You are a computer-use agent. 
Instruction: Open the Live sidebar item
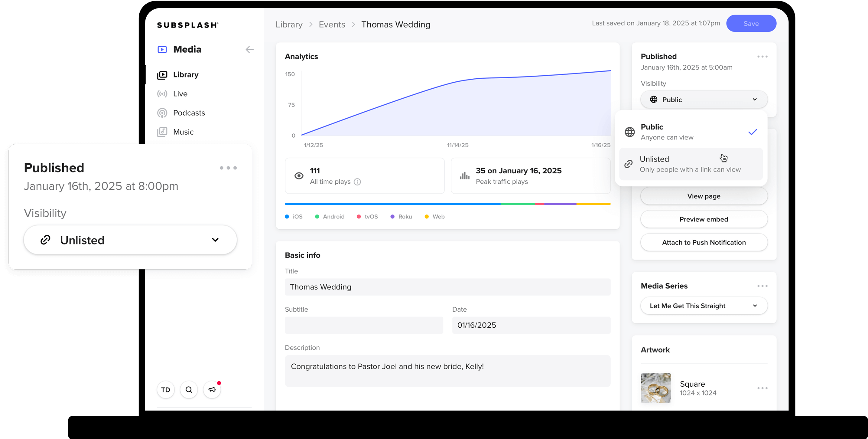(x=180, y=94)
